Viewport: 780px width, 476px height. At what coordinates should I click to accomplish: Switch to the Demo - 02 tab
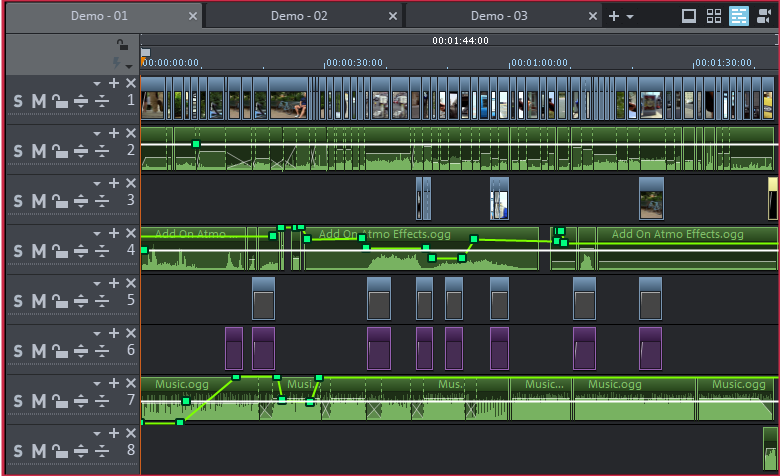[299, 16]
